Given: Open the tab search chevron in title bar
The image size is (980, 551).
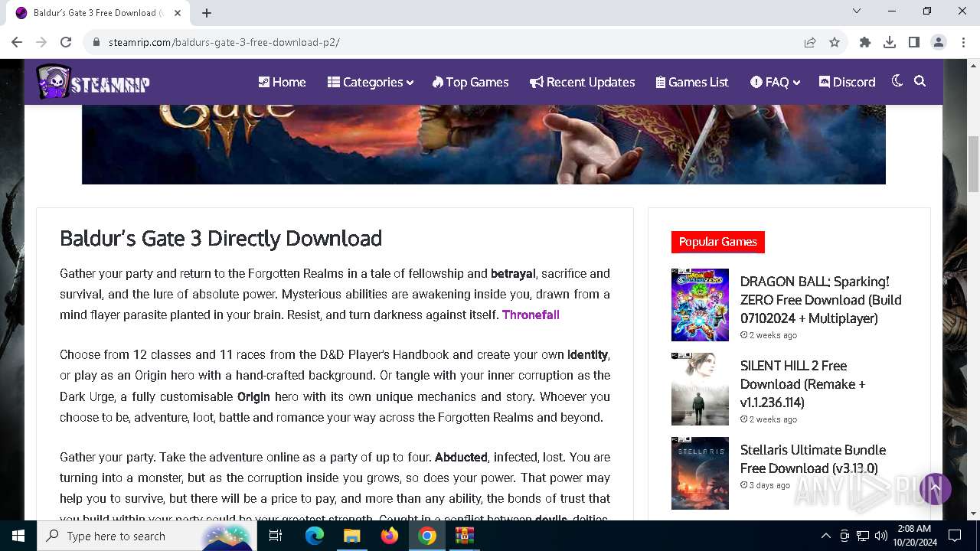Looking at the screenshot, I should [857, 11].
